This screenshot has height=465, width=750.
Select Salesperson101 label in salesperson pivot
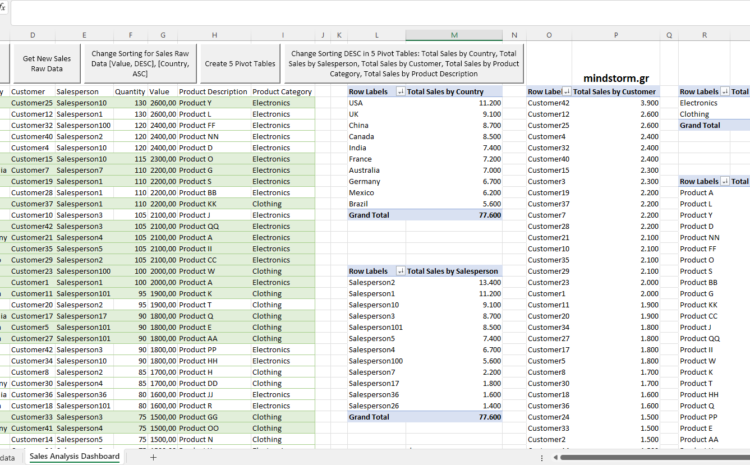(x=375, y=327)
